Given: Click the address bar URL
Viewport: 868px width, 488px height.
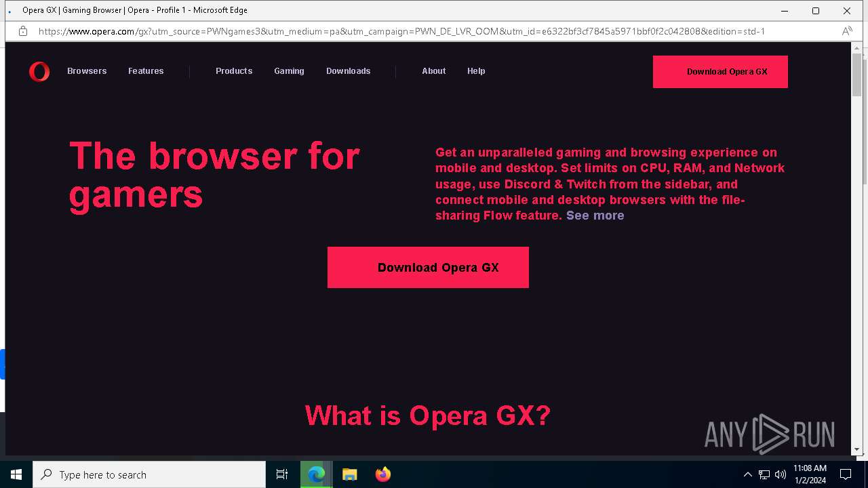Looking at the screenshot, I should point(401,31).
